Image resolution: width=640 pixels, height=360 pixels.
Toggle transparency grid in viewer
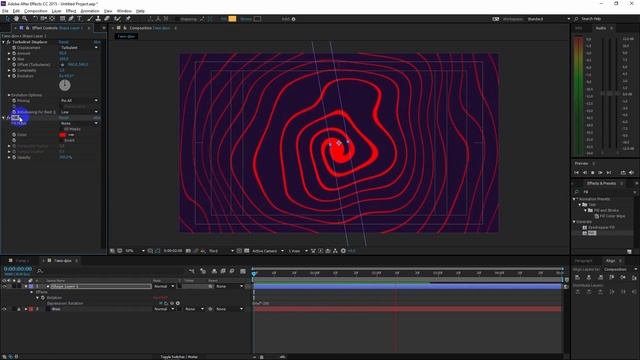[247, 251]
